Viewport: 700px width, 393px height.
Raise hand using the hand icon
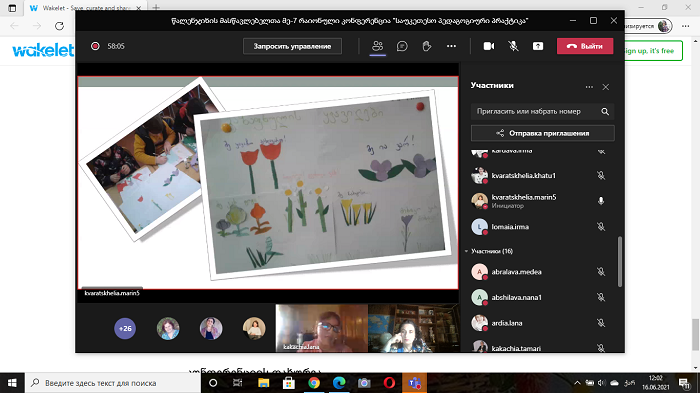point(427,46)
